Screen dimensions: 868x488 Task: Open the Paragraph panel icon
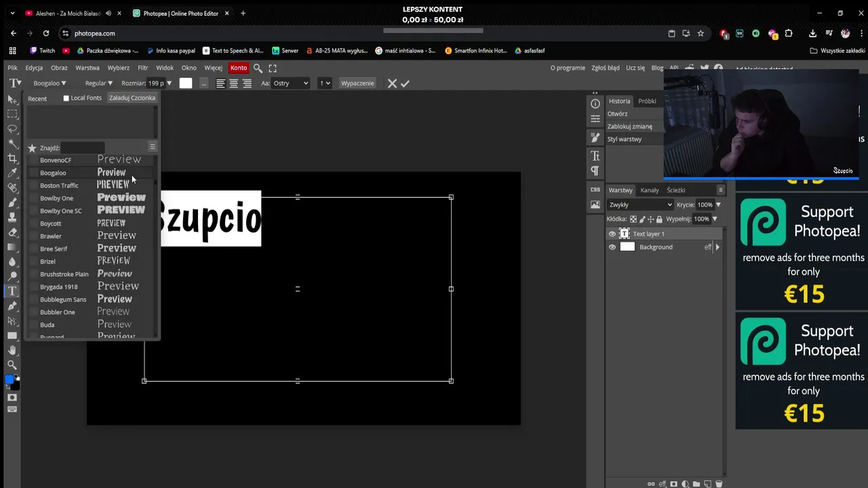595,171
